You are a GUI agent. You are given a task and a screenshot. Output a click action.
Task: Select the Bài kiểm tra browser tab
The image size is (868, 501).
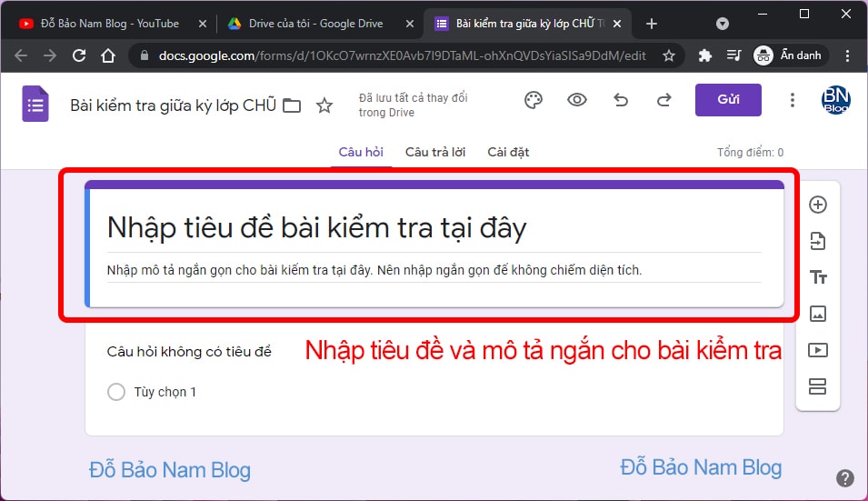(x=529, y=24)
